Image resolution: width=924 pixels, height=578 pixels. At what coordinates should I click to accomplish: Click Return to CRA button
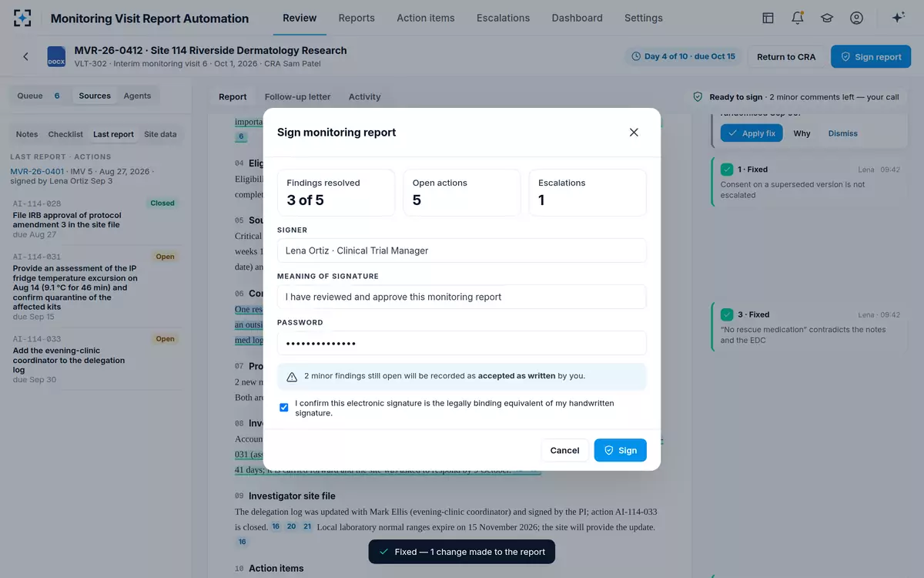pos(786,56)
